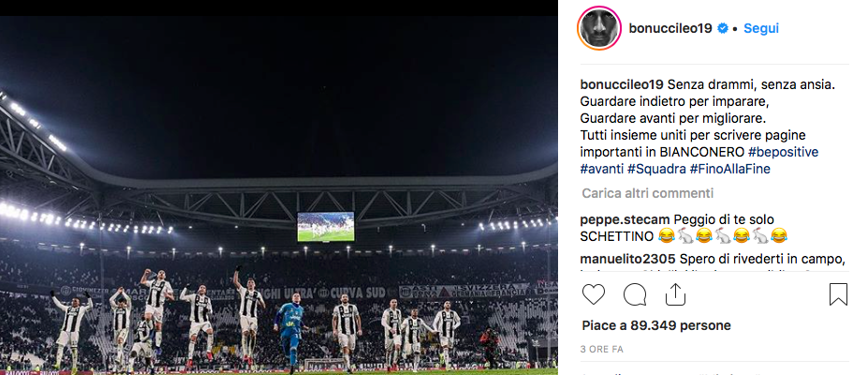This screenshot has height=375, width=868.
Task: Open the #avanti hashtag
Action: click(x=602, y=169)
